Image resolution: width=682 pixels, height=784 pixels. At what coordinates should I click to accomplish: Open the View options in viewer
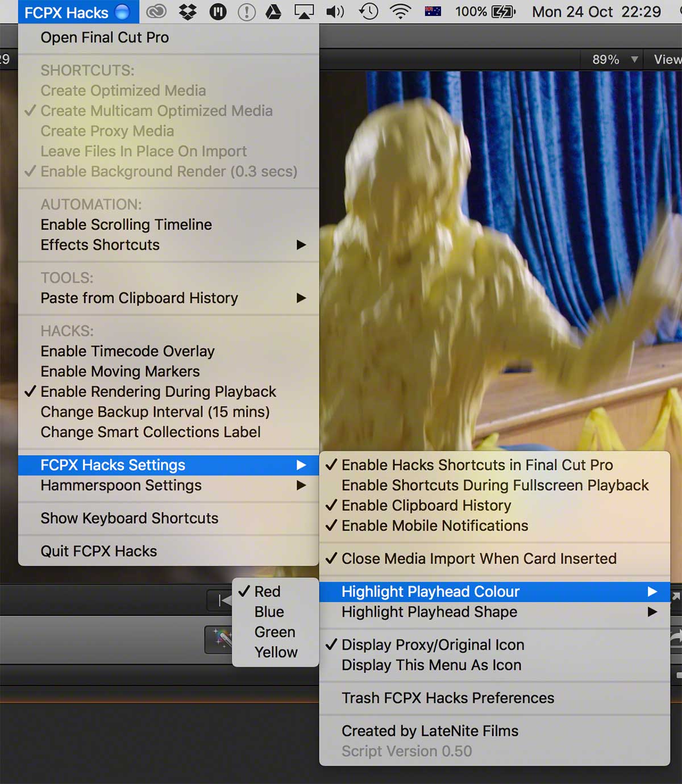click(x=667, y=60)
